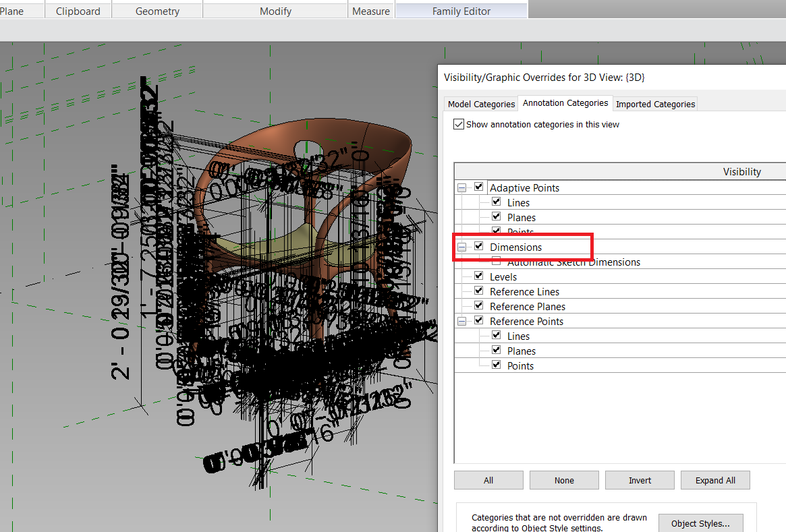The image size is (786, 532).
Task: Select the Dimensions row label
Action: (x=516, y=247)
